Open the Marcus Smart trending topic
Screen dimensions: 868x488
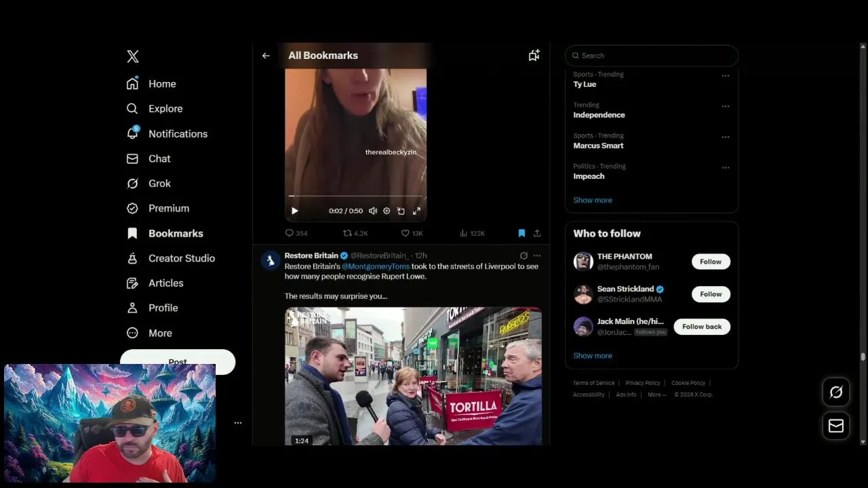click(598, 145)
